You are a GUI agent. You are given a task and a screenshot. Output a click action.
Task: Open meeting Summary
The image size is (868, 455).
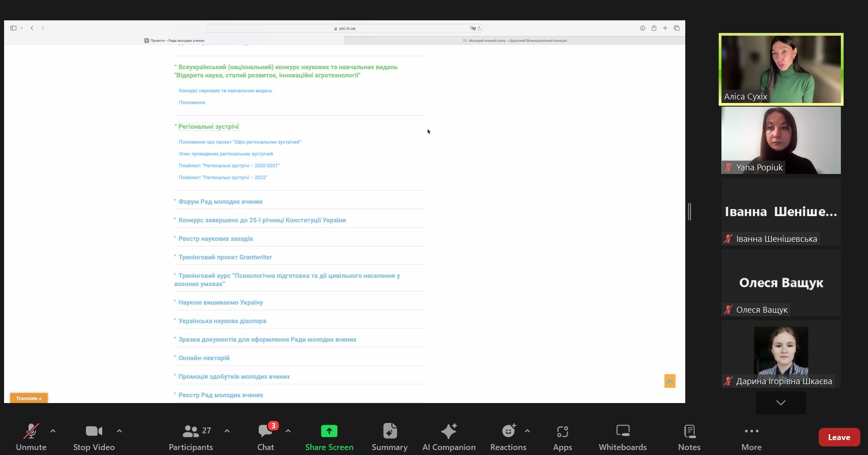pos(389,437)
